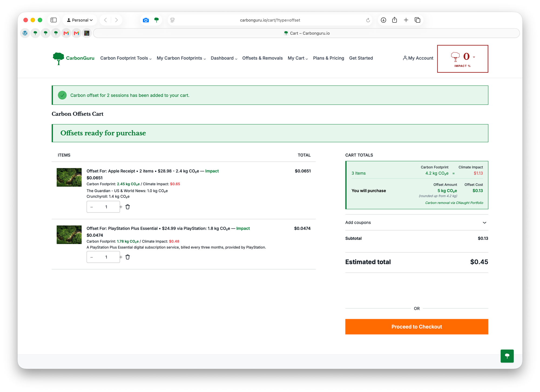Open the Safari sidebar toggle
Viewport: 540px width, 392px height.
coord(54,20)
